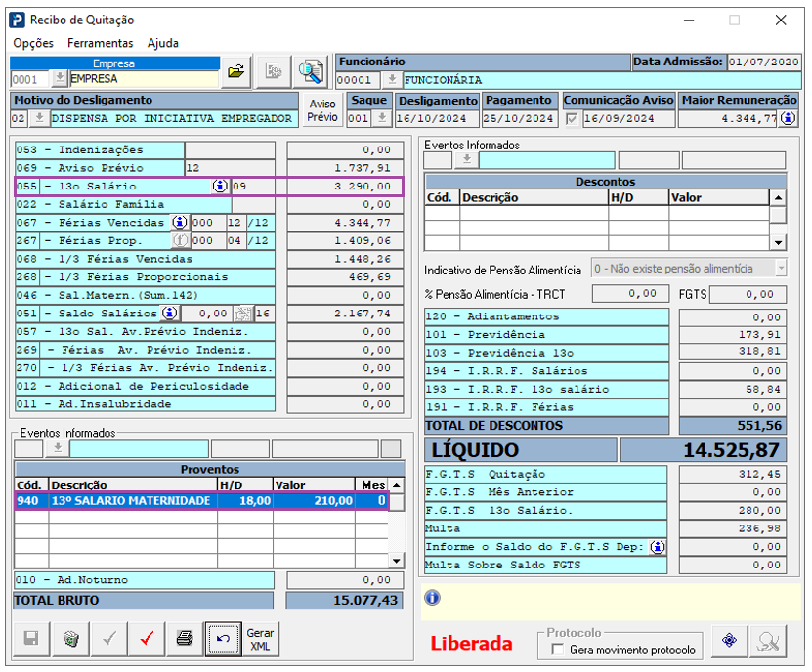Image resolution: width=812 pixels, height=672 pixels.
Task: Click the Previdência value 173,91
Action: tap(733, 334)
